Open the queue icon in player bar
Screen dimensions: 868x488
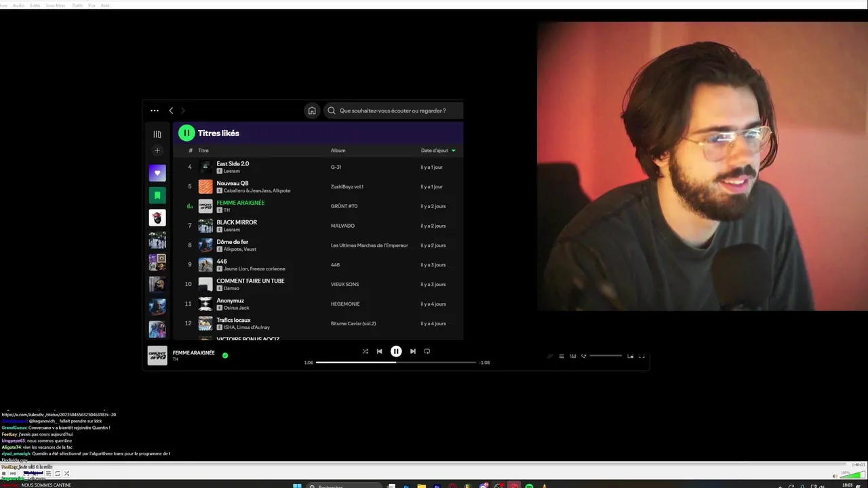click(561, 356)
